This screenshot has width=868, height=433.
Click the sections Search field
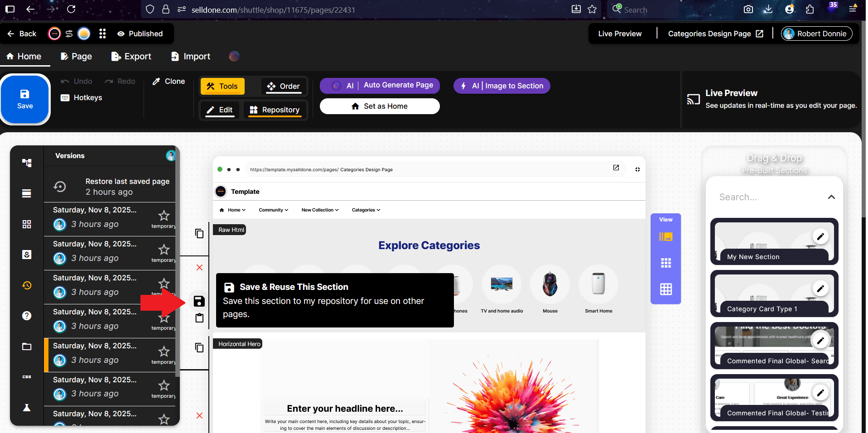coord(769,197)
